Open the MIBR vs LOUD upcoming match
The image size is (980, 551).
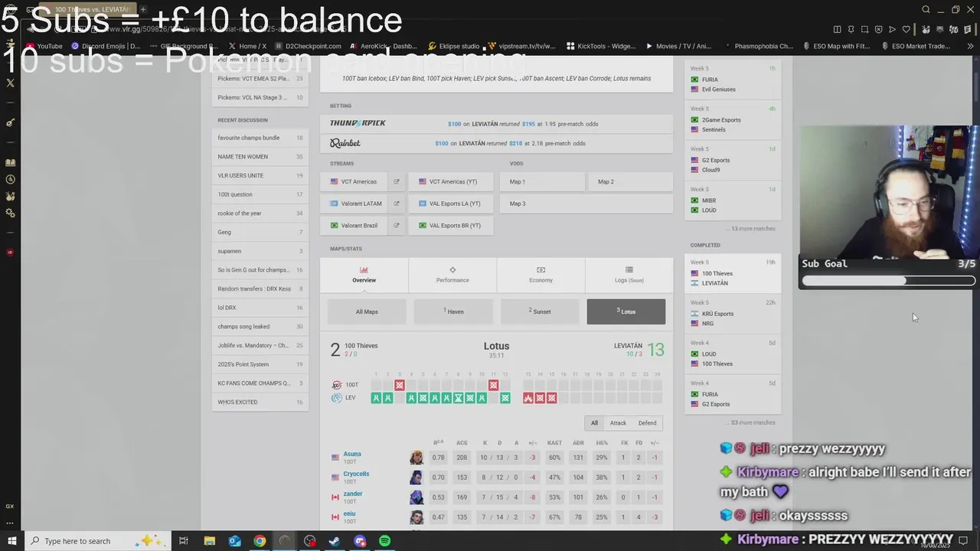point(733,200)
